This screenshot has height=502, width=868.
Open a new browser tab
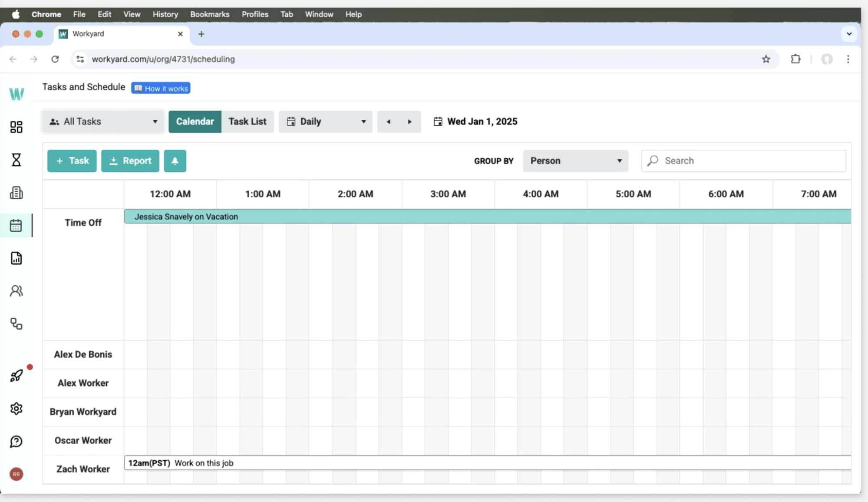point(201,34)
